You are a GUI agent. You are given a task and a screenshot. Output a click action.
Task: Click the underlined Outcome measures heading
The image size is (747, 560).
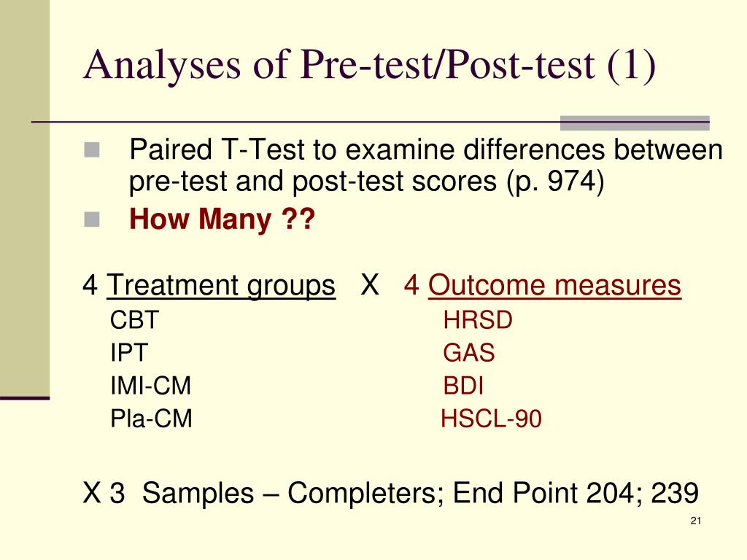click(554, 286)
